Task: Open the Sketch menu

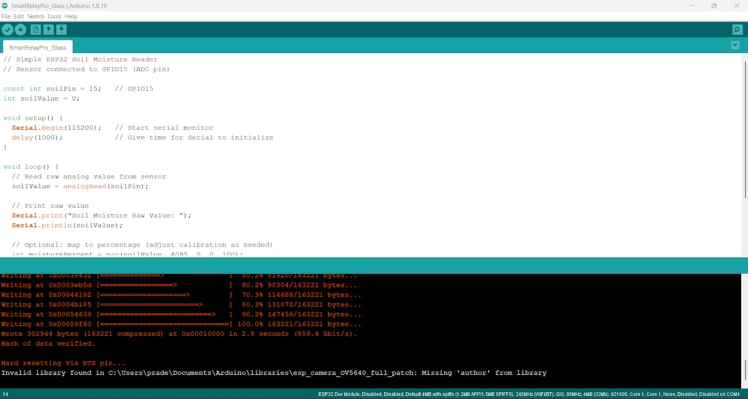Action: coord(35,16)
